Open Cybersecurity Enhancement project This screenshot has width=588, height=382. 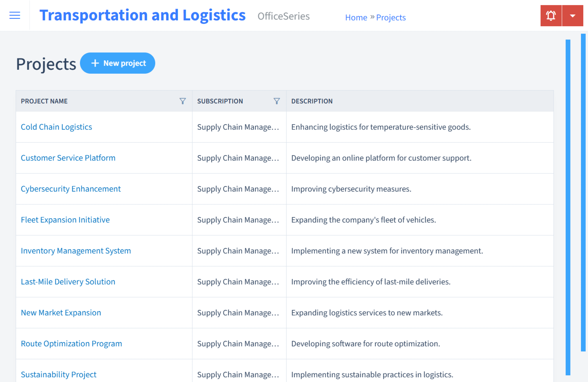click(x=71, y=189)
